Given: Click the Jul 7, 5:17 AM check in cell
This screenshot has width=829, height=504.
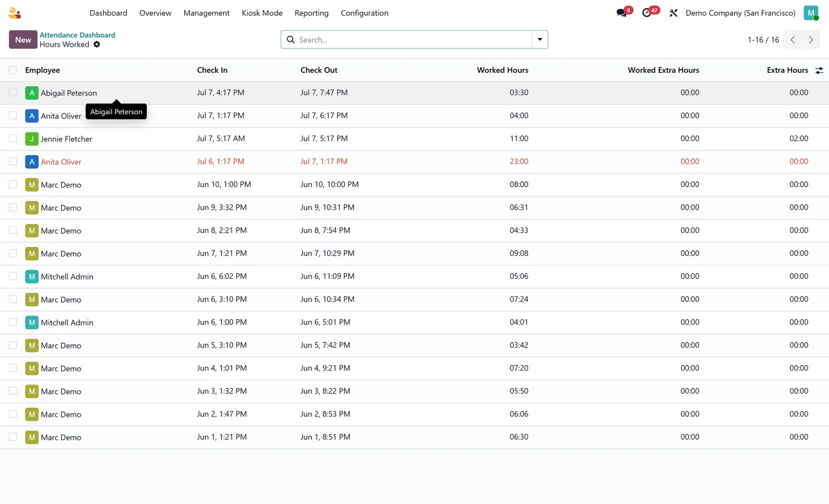Looking at the screenshot, I should (221, 139).
